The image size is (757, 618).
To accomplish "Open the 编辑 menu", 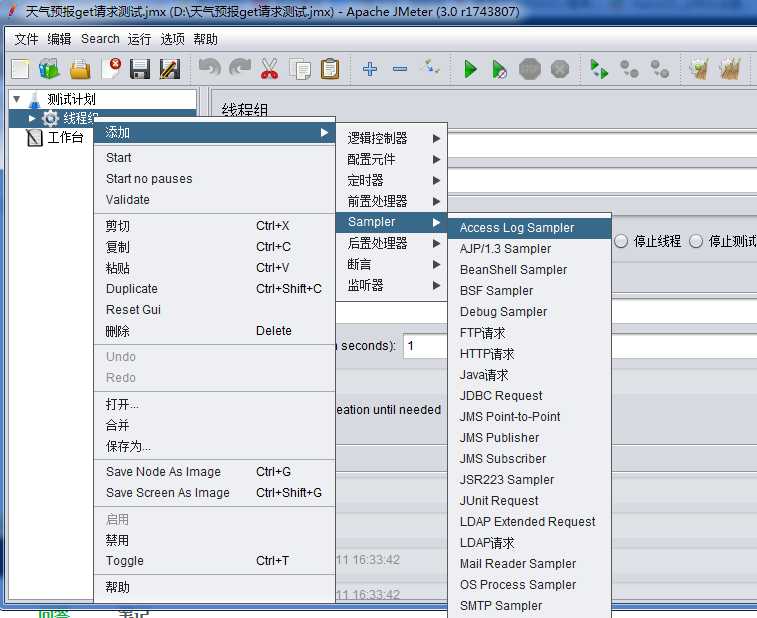I will coord(59,39).
